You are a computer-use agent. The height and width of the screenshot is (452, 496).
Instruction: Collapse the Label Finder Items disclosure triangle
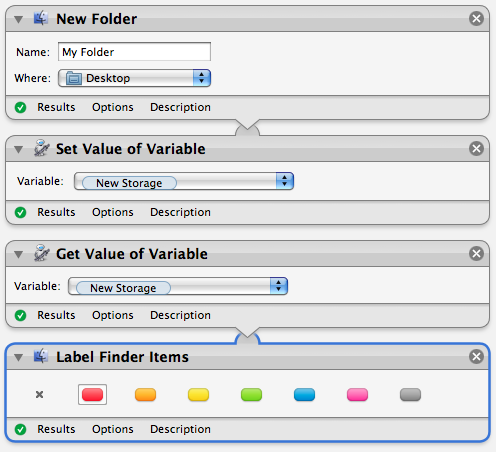19,358
